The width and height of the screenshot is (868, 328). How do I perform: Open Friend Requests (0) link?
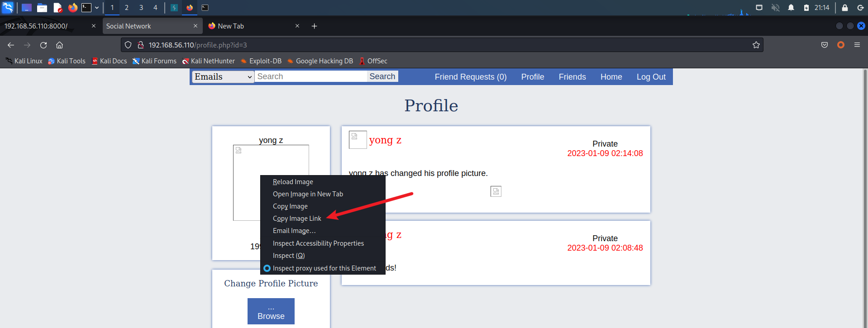click(x=471, y=77)
